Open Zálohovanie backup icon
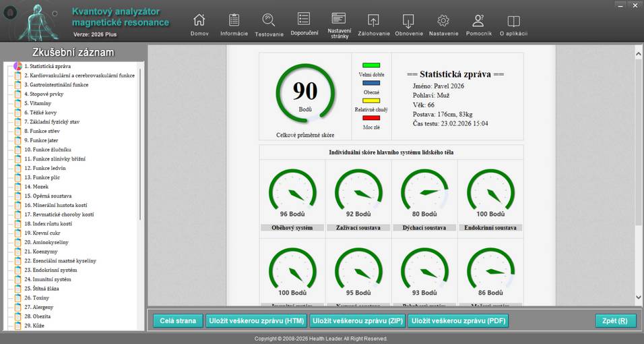The width and height of the screenshot is (644, 344). [x=373, y=20]
